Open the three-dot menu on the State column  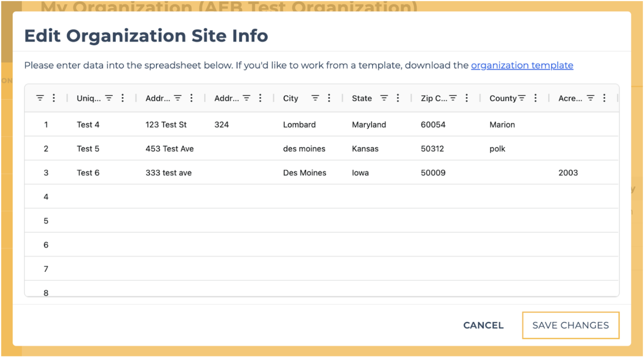click(398, 98)
